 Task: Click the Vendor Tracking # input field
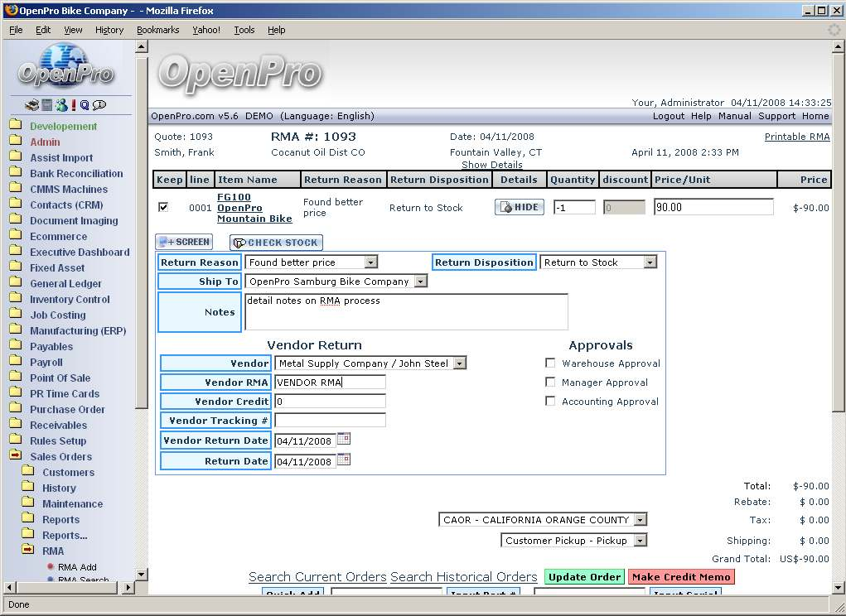[330, 421]
